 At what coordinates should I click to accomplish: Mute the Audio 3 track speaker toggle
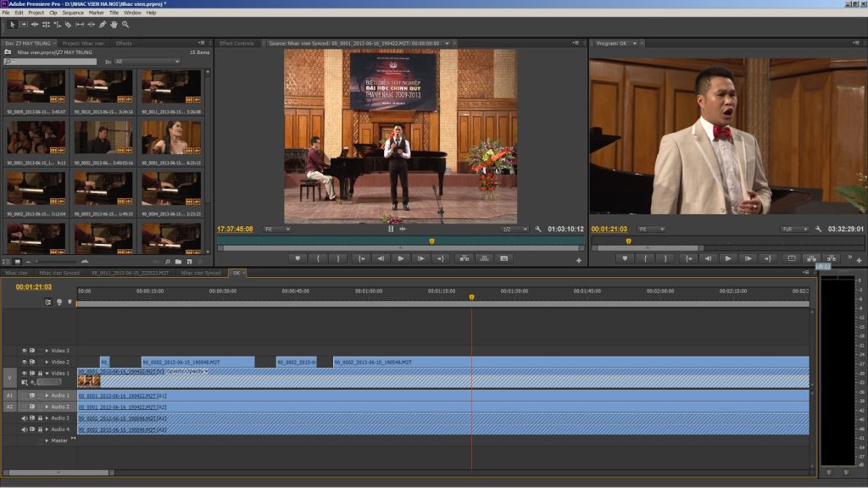coord(25,418)
